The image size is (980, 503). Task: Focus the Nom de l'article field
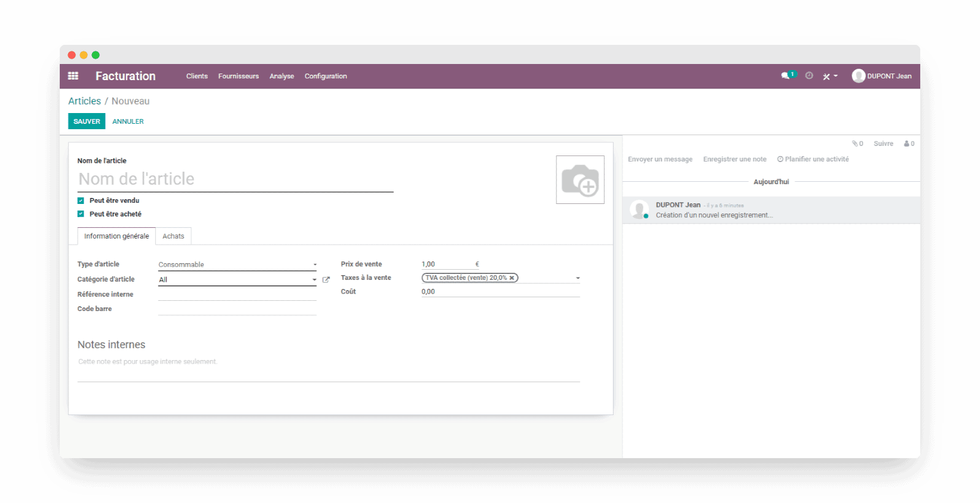coord(235,179)
